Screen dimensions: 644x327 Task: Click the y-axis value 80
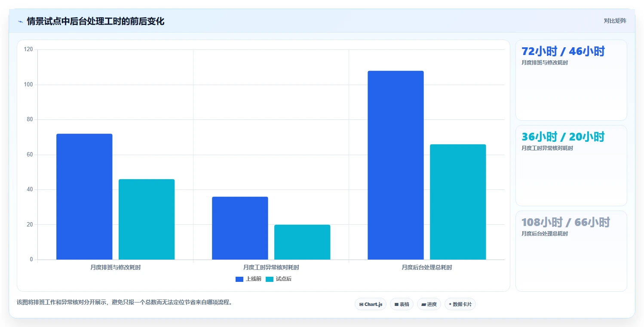(x=30, y=120)
